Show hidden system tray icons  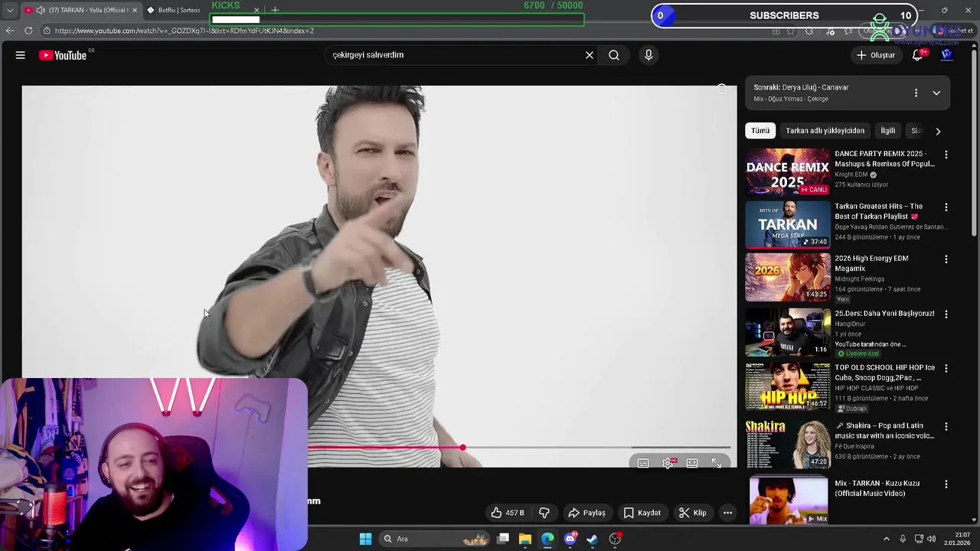click(887, 539)
